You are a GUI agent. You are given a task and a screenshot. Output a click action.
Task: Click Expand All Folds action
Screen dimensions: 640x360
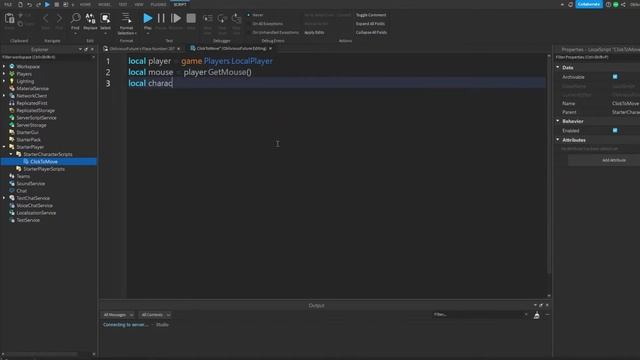point(370,24)
